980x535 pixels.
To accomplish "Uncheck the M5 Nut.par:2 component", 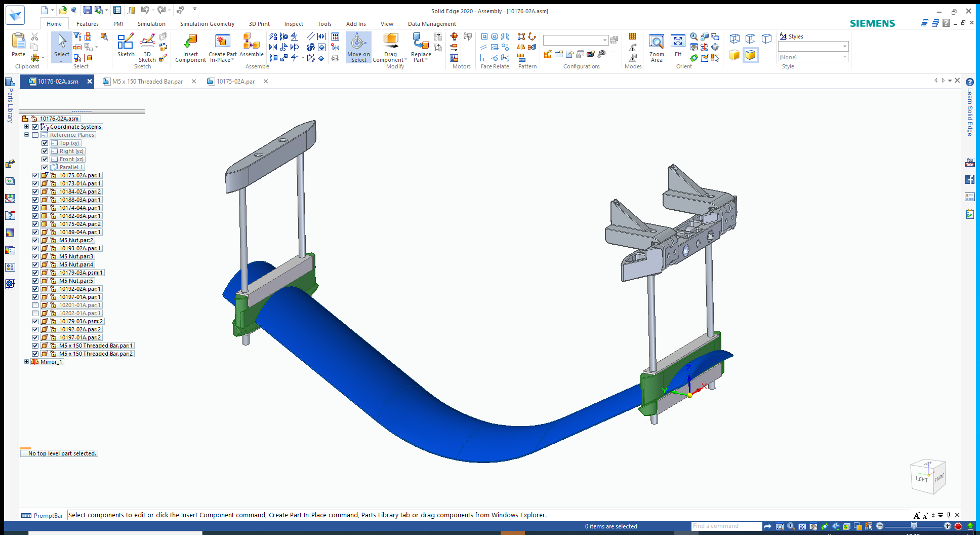I will (x=35, y=240).
